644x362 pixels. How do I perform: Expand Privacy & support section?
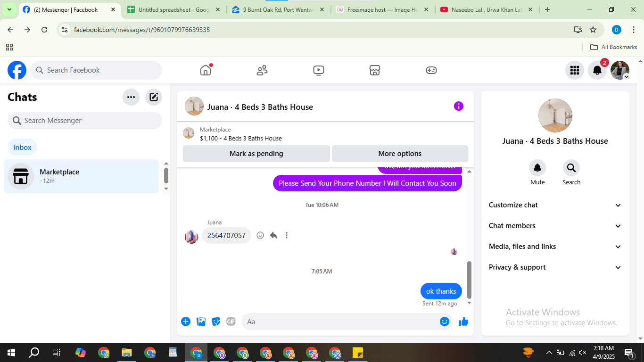coord(555,267)
